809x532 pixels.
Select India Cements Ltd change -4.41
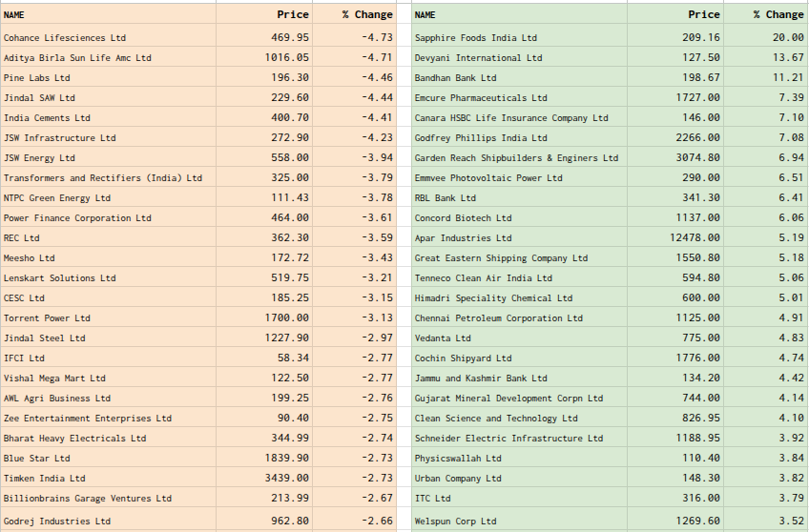(377, 117)
